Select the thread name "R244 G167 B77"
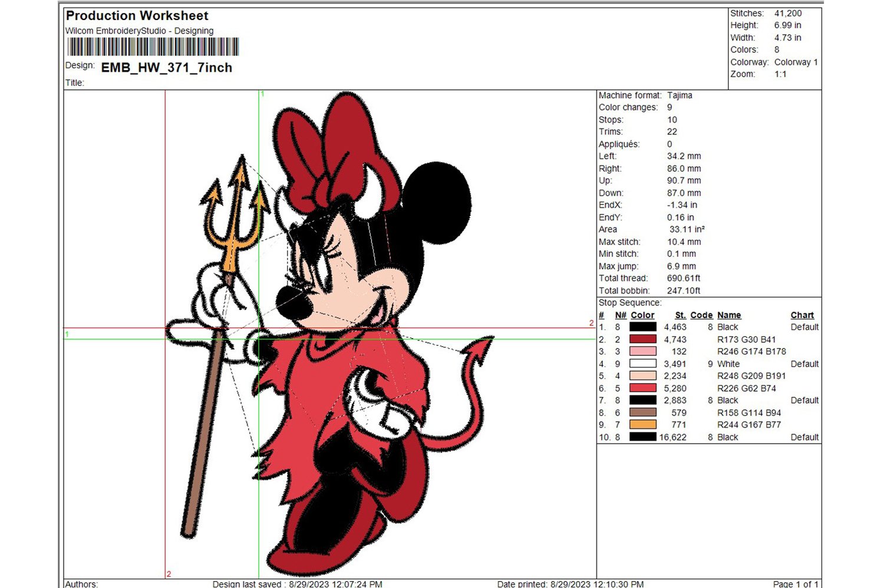Viewport: 884px width, 588px height. click(749, 425)
